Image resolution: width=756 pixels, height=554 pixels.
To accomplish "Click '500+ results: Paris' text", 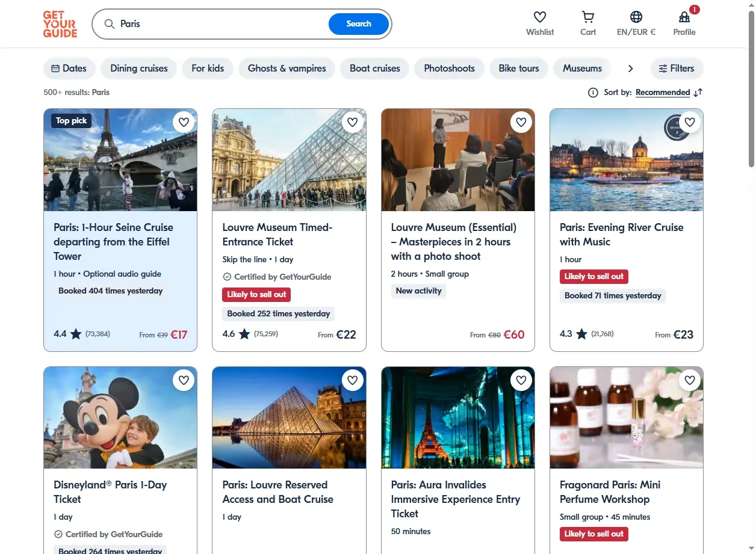I will [x=76, y=93].
